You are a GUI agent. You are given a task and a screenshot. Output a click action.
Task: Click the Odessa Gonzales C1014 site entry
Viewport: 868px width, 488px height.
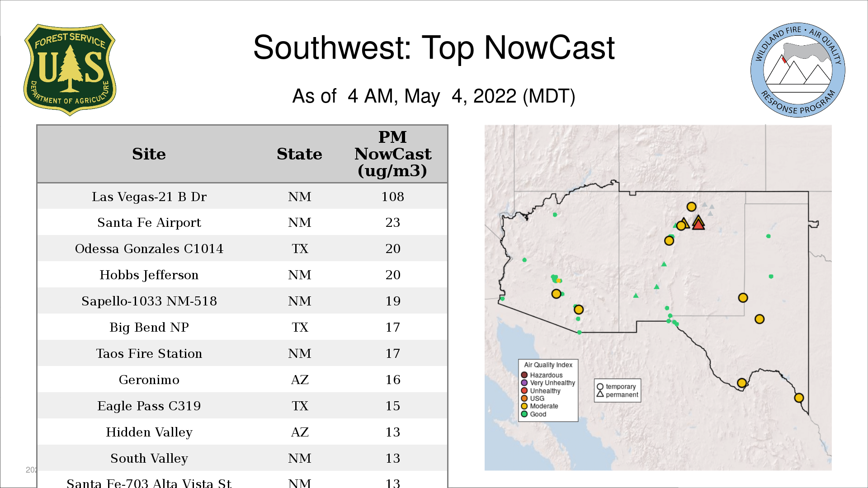(x=149, y=249)
